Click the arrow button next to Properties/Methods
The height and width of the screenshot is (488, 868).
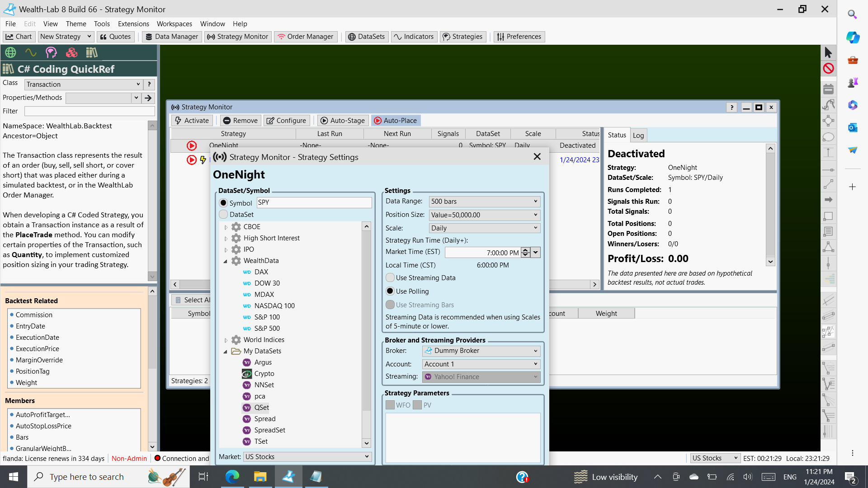tap(148, 98)
